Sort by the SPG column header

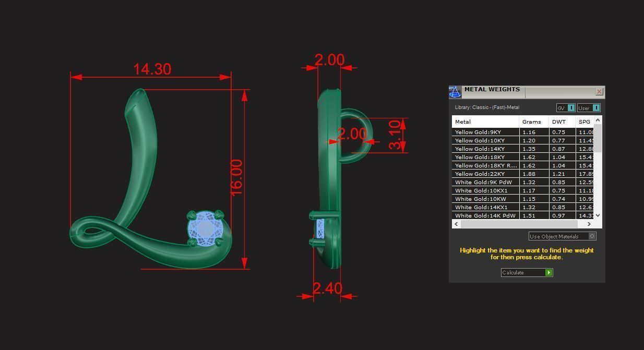coord(585,122)
